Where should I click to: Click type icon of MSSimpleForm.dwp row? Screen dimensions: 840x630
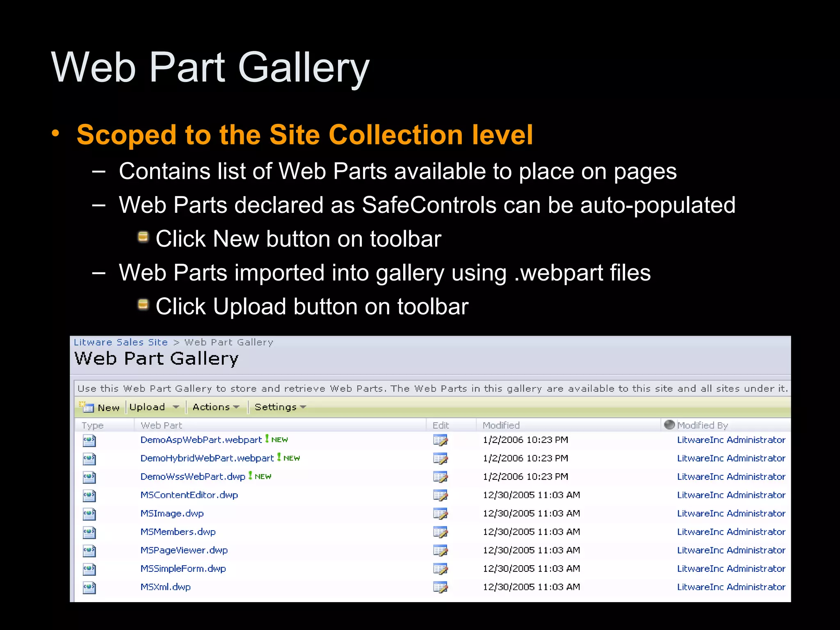click(89, 570)
